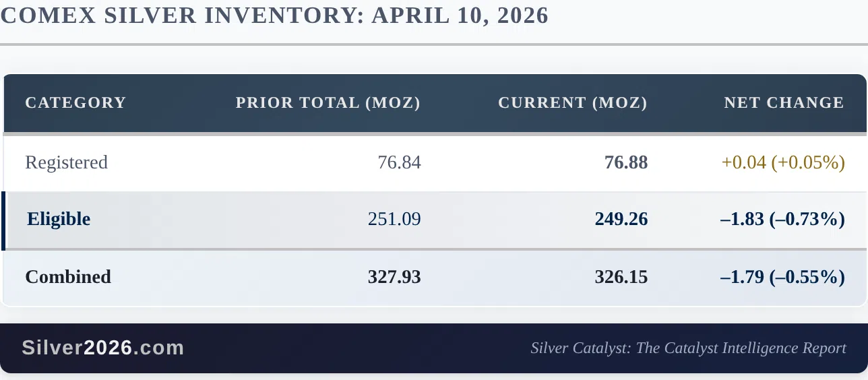Click the Silver Catalyst Intelligence Report tagline
The width and height of the screenshot is (868, 380).
pyautogui.click(x=688, y=348)
